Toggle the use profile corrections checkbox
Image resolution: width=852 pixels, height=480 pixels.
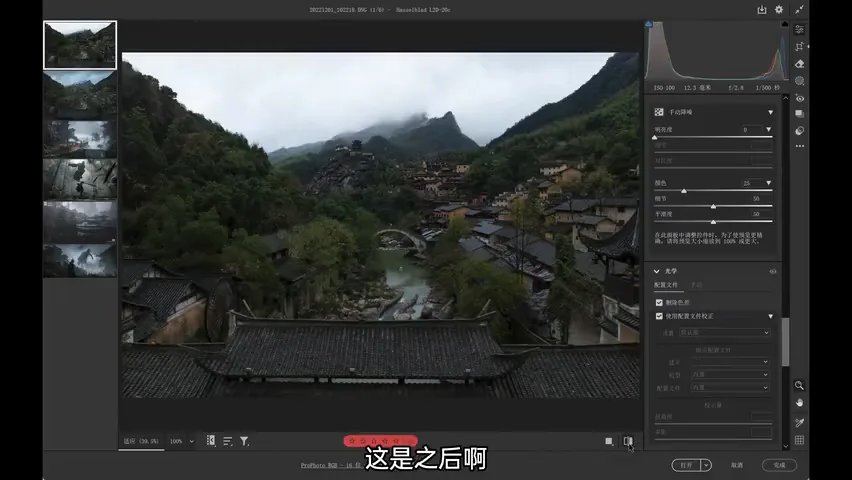point(659,316)
